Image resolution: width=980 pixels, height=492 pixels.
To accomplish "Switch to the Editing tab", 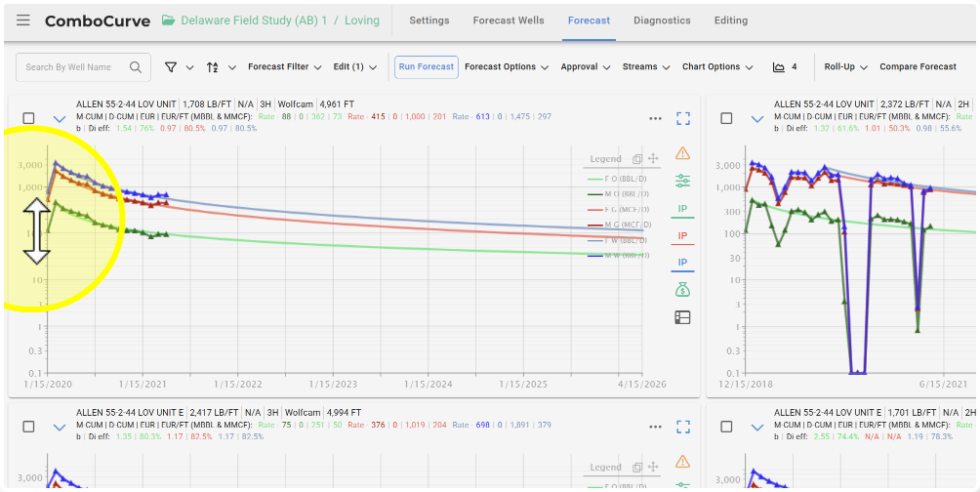I will click(731, 20).
